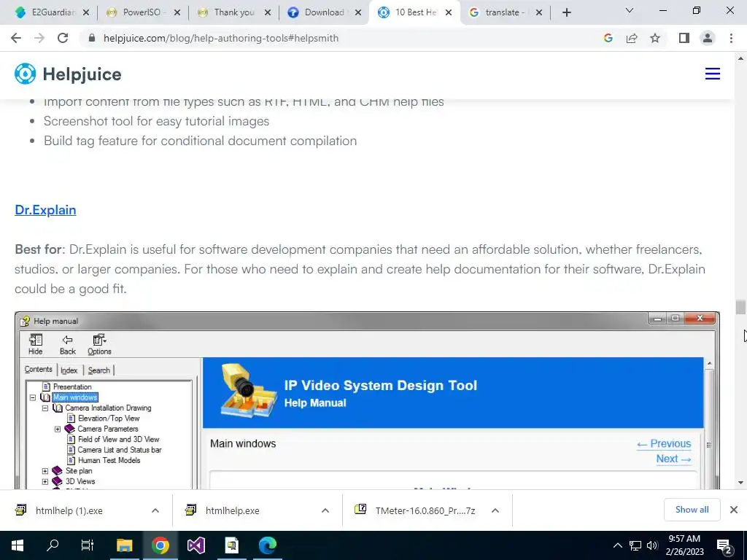The height and width of the screenshot is (560, 747).
Task: Reload the current page
Action: (63, 38)
